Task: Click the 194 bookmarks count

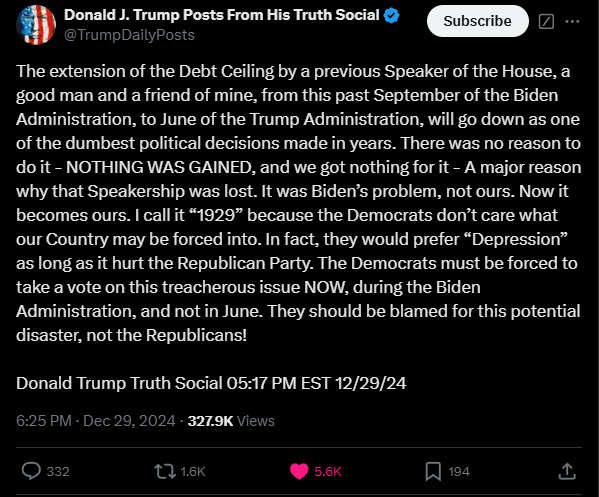Action: (459, 471)
